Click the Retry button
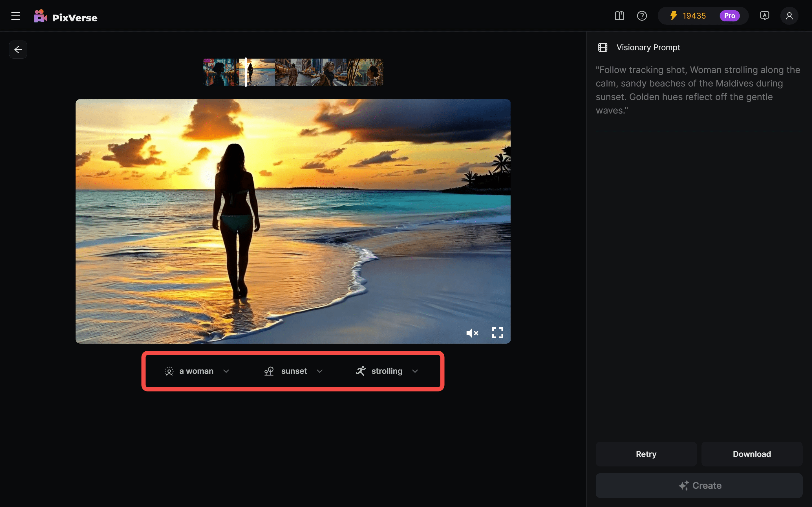This screenshot has width=812, height=507. coord(646,454)
